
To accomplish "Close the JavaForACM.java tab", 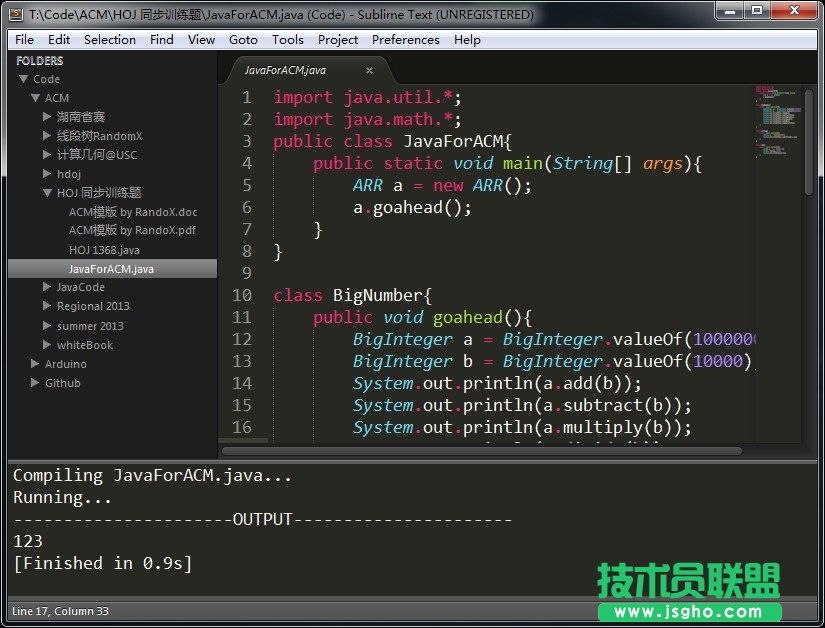I will [369, 71].
